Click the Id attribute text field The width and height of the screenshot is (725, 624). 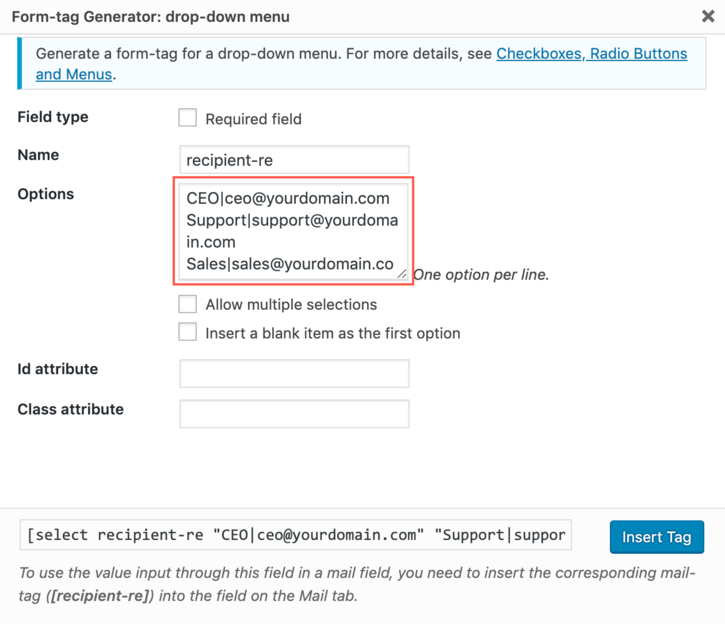294,374
